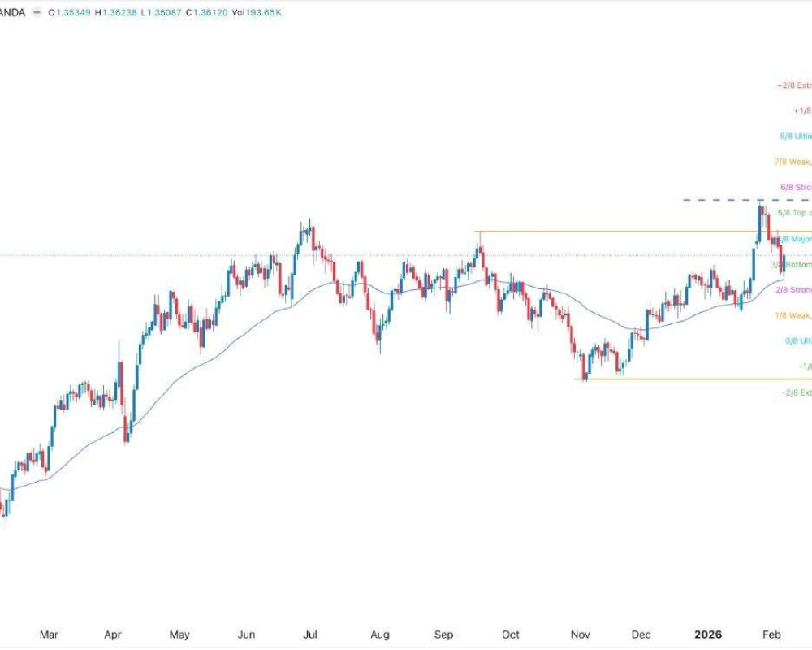Select the upper orange horizontal resistance line
812x650 pixels.
click(x=609, y=232)
